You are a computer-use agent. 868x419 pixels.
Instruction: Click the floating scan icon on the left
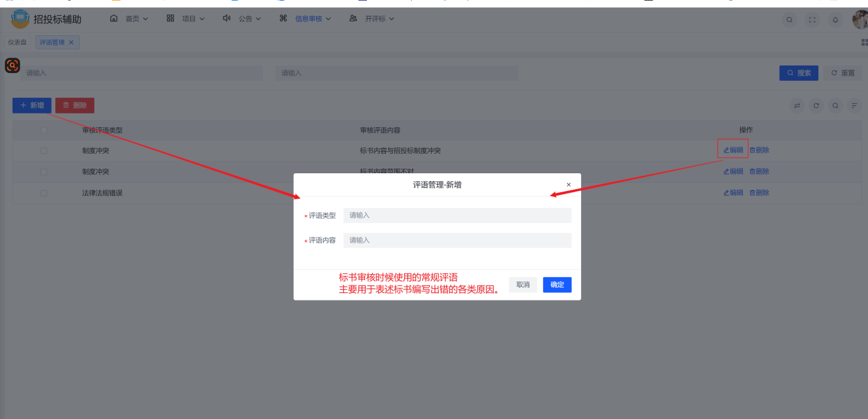click(12, 65)
